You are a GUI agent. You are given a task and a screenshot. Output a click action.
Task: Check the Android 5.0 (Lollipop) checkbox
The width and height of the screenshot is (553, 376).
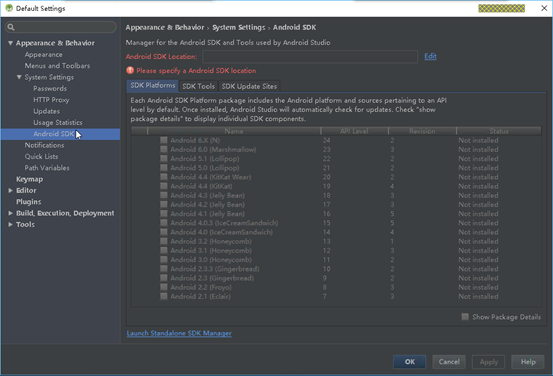[164, 168]
